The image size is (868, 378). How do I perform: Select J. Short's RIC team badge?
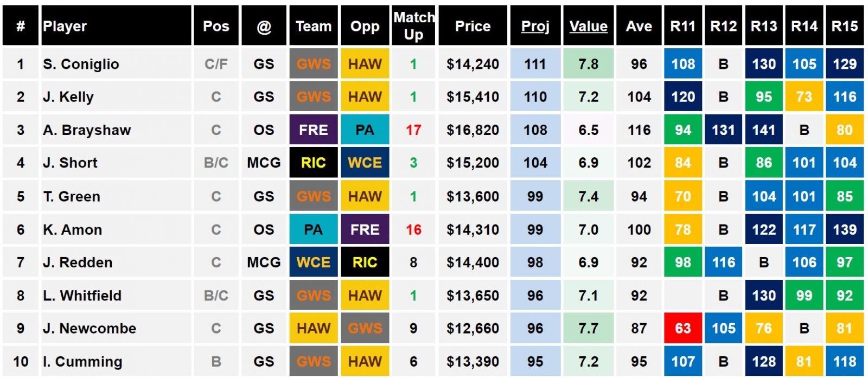pos(314,163)
